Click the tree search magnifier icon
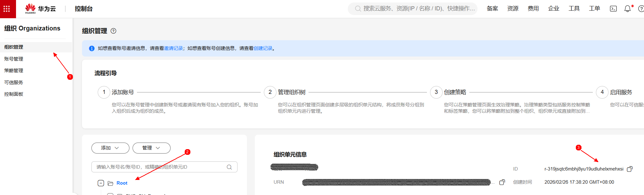 [229, 167]
